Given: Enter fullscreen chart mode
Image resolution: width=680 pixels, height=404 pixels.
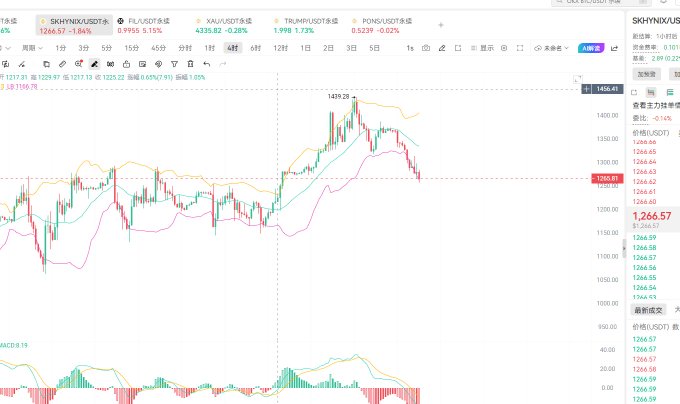Looking at the screenshot, I should pyautogui.click(x=520, y=48).
